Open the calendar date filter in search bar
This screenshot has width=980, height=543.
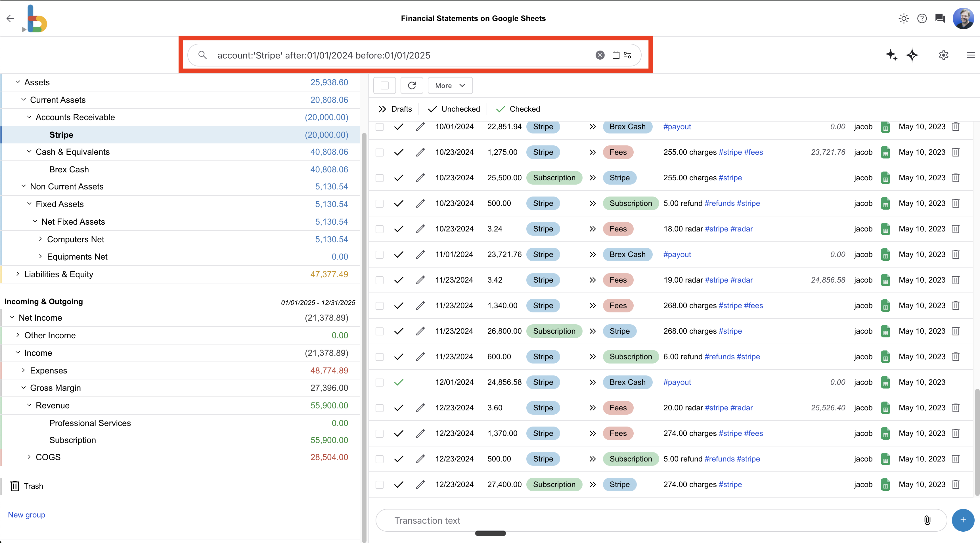pyautogui.click(x=616, y=55)
